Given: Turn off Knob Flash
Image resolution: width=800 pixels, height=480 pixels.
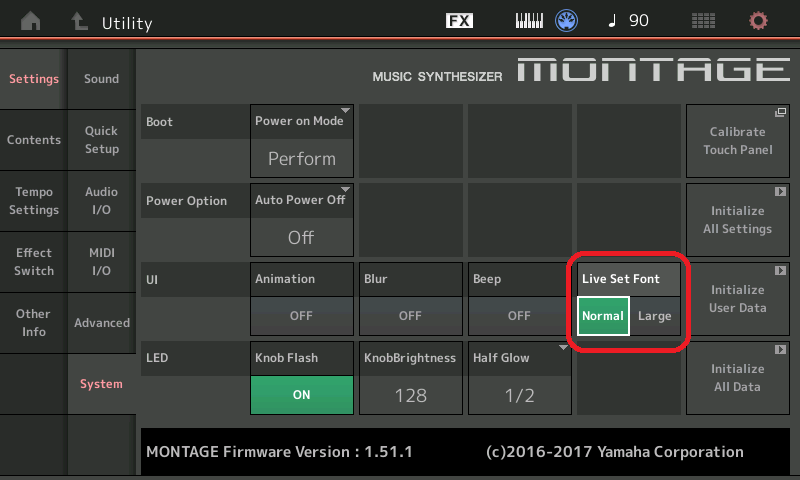Looking at the screenshot, I should click(301, 394).
